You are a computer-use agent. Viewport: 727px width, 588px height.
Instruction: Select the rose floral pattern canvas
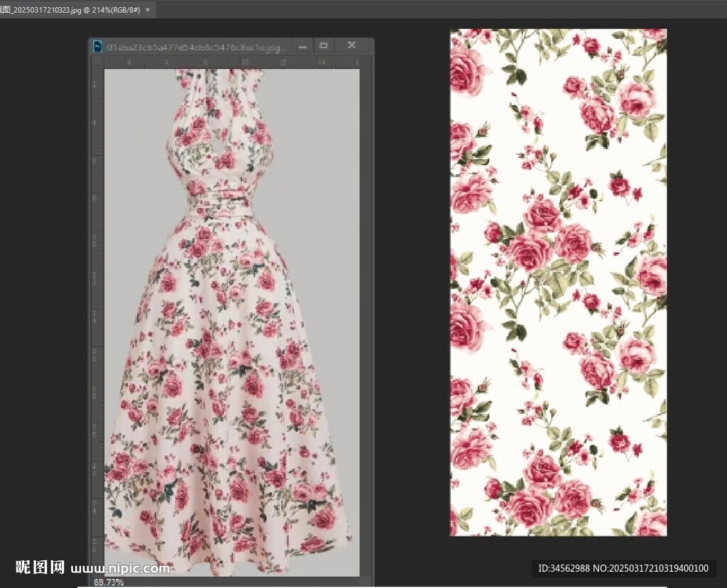tap(558, 283)
